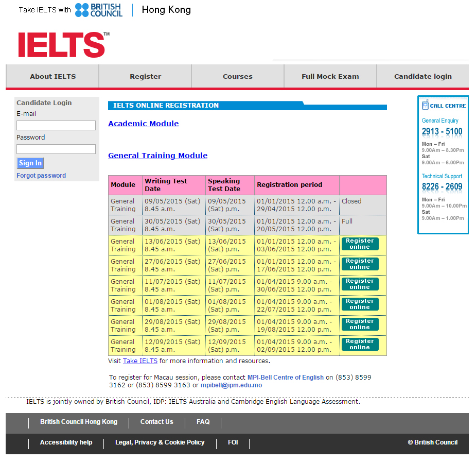Viewport: 476px width, 462px height.
Task: Register online for 01/08/2015 test
Action: coord(360,304)
